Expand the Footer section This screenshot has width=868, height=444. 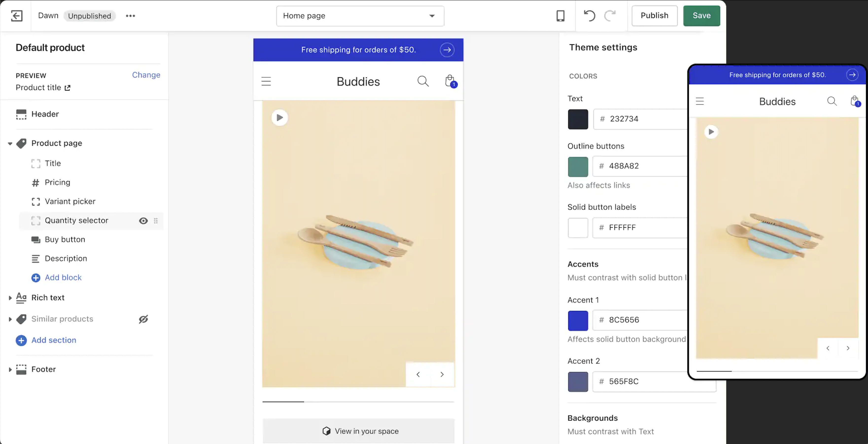point(10,369)
